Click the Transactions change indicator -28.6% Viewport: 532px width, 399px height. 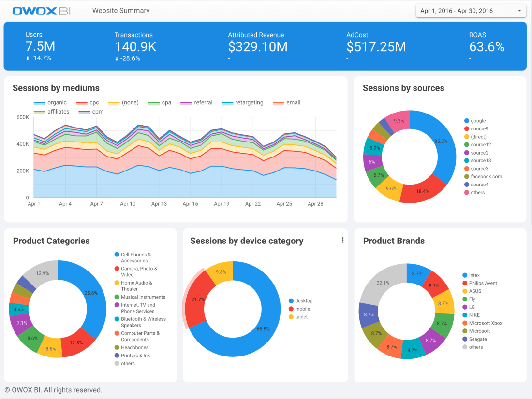[128, 58]
